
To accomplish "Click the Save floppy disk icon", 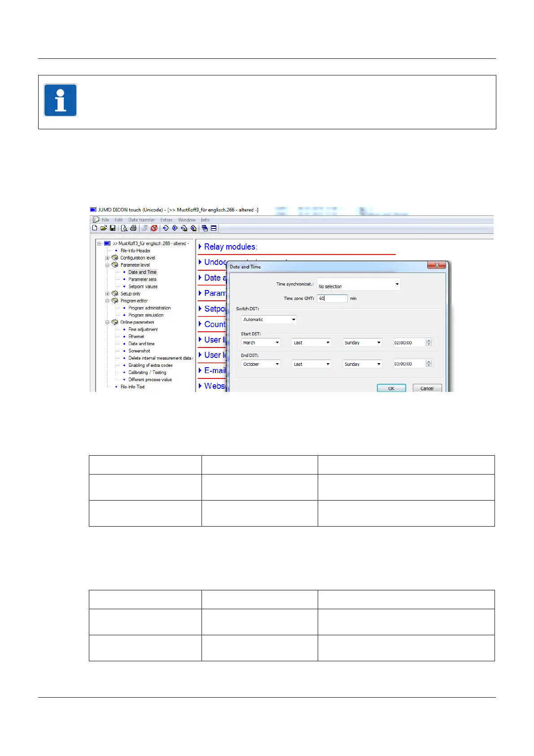I will [113, 228].
